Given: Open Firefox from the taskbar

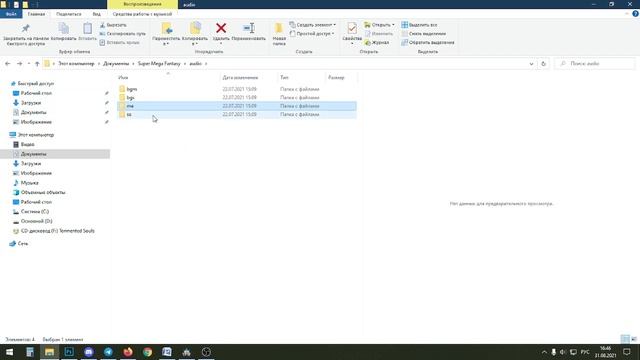Looking at the screenshot, I should click(x=128, y=352).
